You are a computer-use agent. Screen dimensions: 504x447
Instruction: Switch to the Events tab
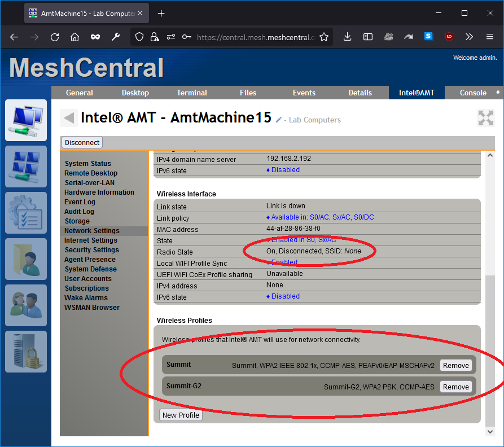(x=304, y=93)
